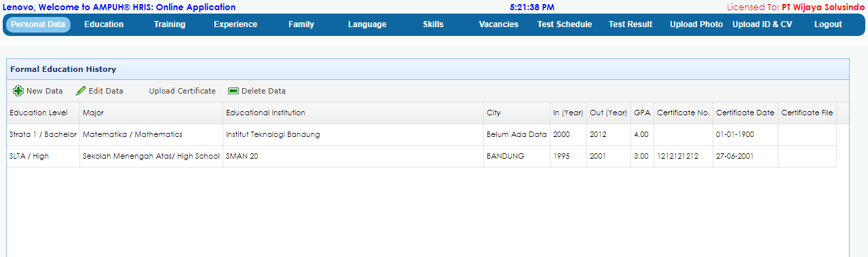Click the BANDUNG city cell

tap(517, 156)
